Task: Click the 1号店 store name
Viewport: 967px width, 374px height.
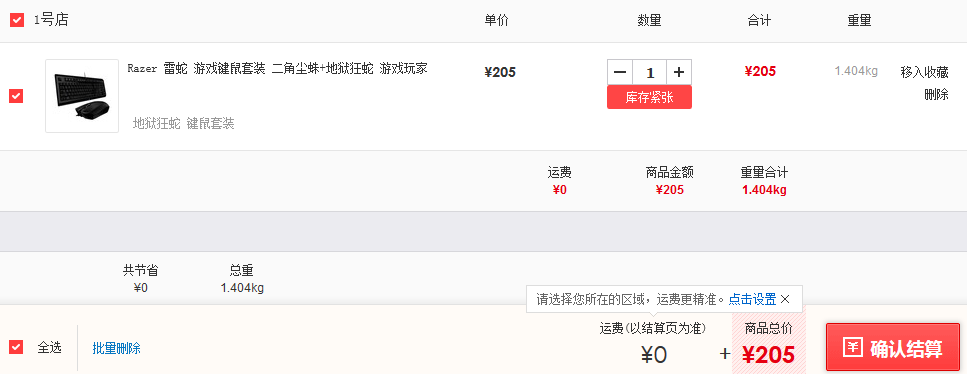Action: pyautogui.click(x=51, y=20)
